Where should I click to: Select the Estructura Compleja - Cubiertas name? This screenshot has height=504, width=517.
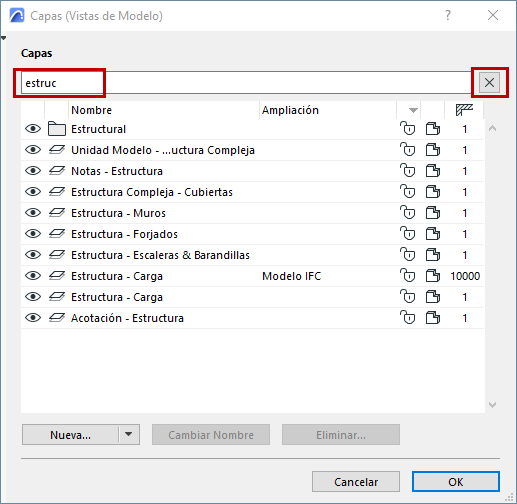[152, 192]
